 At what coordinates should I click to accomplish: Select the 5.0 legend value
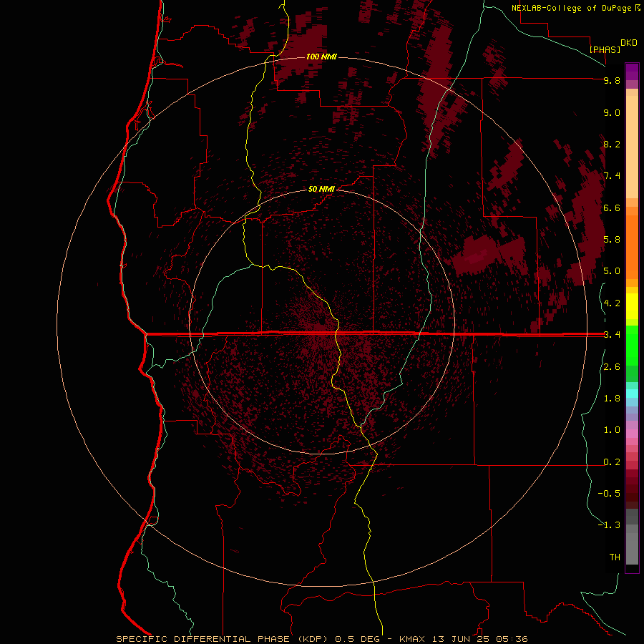coord(612,271)
